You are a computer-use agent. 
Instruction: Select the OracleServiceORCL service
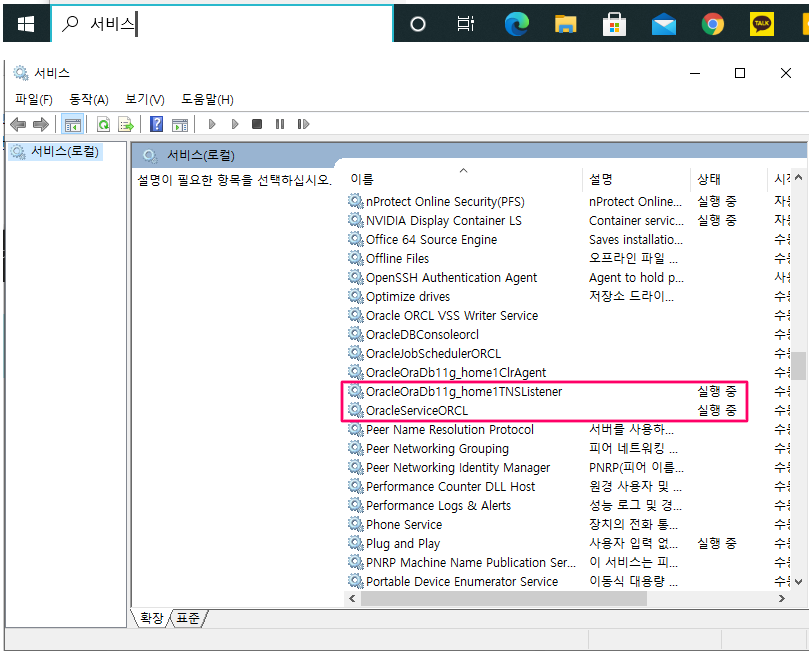417,411
